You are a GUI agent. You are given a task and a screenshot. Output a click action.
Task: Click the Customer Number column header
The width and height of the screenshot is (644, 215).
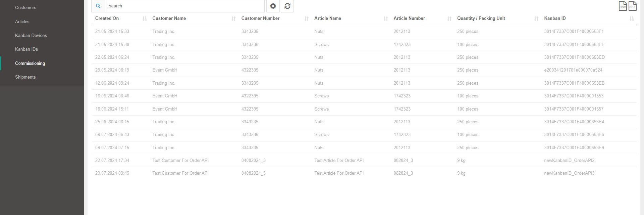(260, 18)
